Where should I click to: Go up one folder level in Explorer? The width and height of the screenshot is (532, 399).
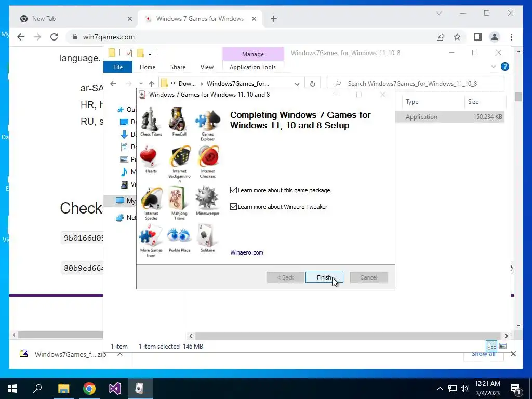(151, 84)
